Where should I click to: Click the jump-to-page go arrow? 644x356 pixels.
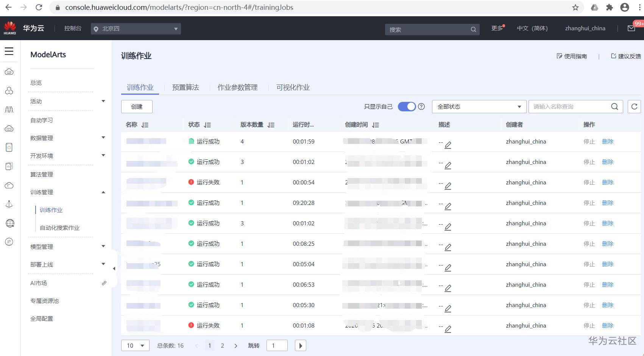301,345
